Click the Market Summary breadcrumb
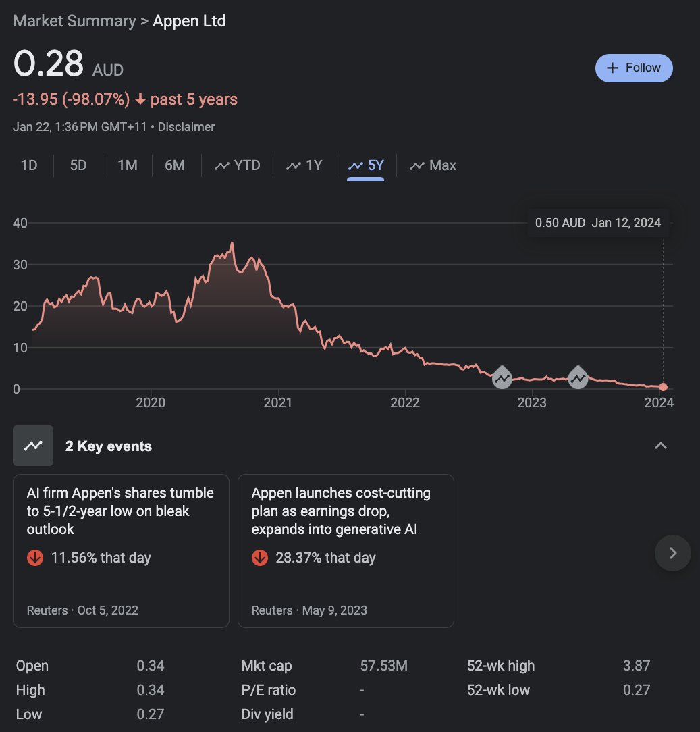Image resolution: width=700 pixels, height=732 pixels. (74, 21)
